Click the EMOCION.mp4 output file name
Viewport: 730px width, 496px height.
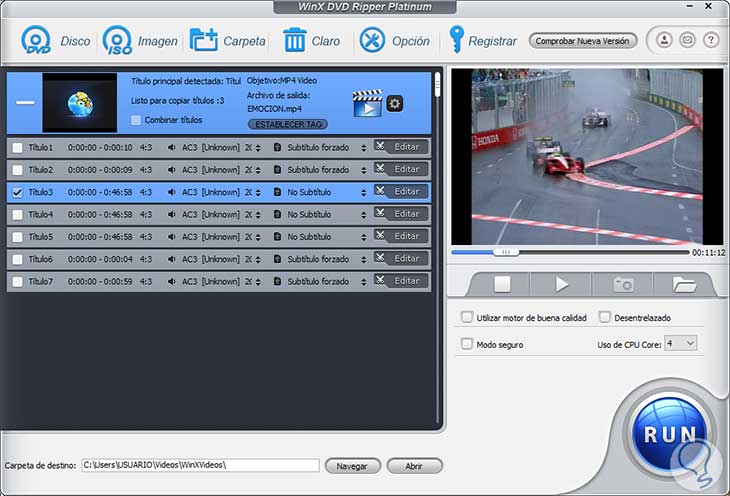pyautogui.click(x=274, y=109)
